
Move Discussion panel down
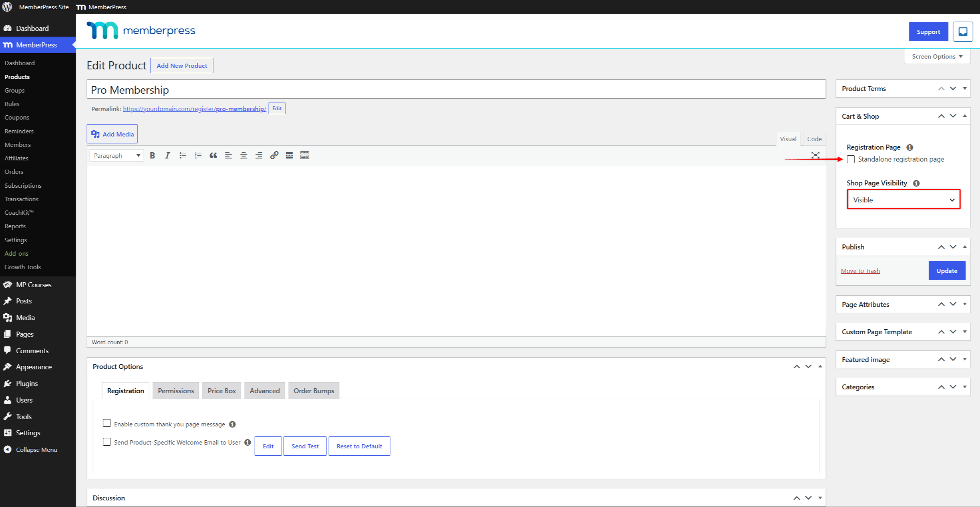(x=808, y=498)
